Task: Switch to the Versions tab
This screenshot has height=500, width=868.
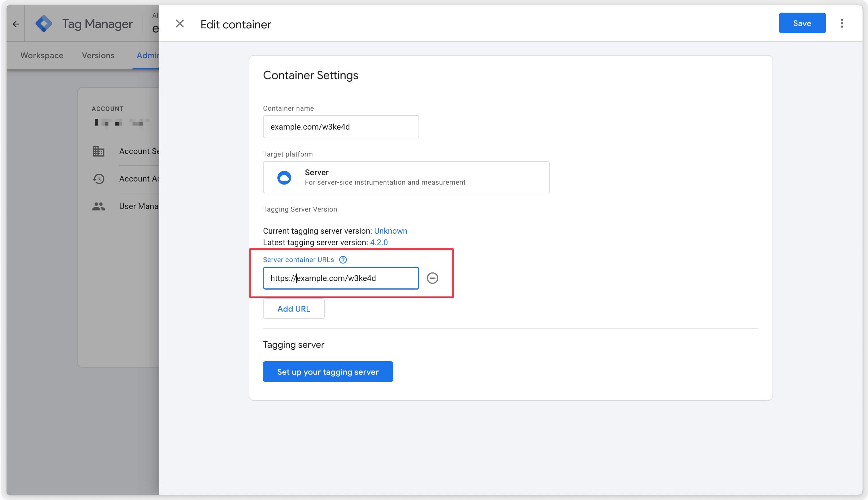Action: tap(98, 55)
